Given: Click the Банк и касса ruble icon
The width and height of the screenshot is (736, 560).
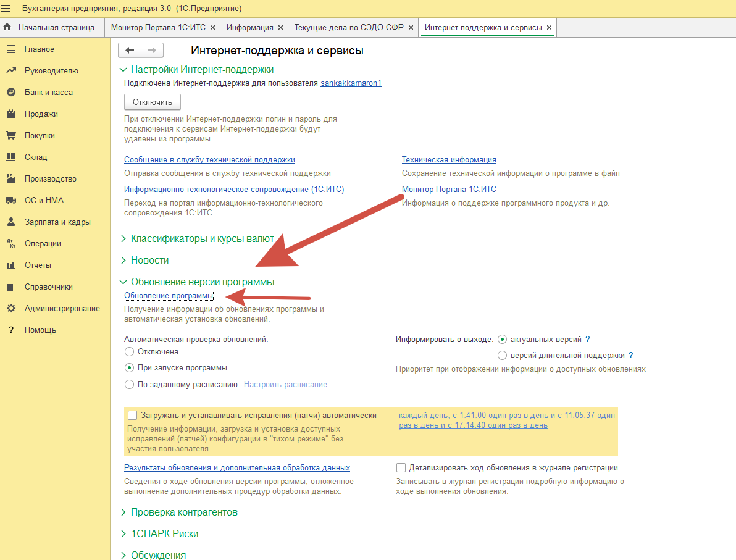Looking at the screenshot, I should click(x=10, y=93).
